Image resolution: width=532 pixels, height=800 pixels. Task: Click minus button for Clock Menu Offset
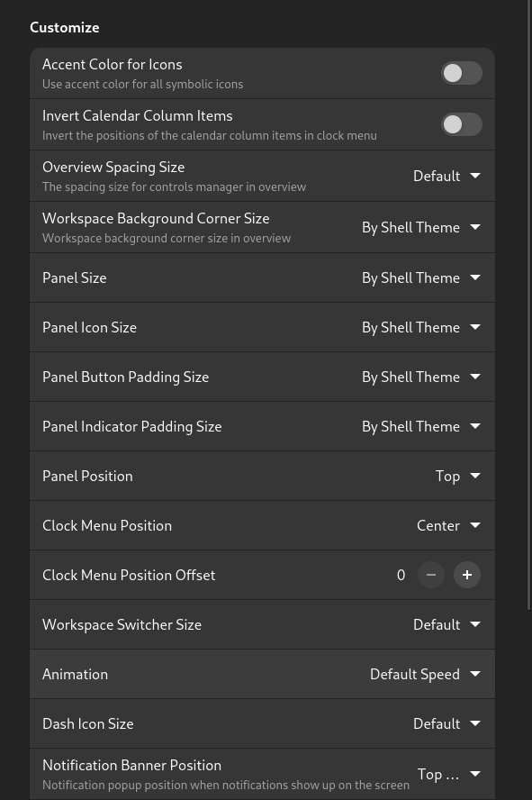coord(431,575)
